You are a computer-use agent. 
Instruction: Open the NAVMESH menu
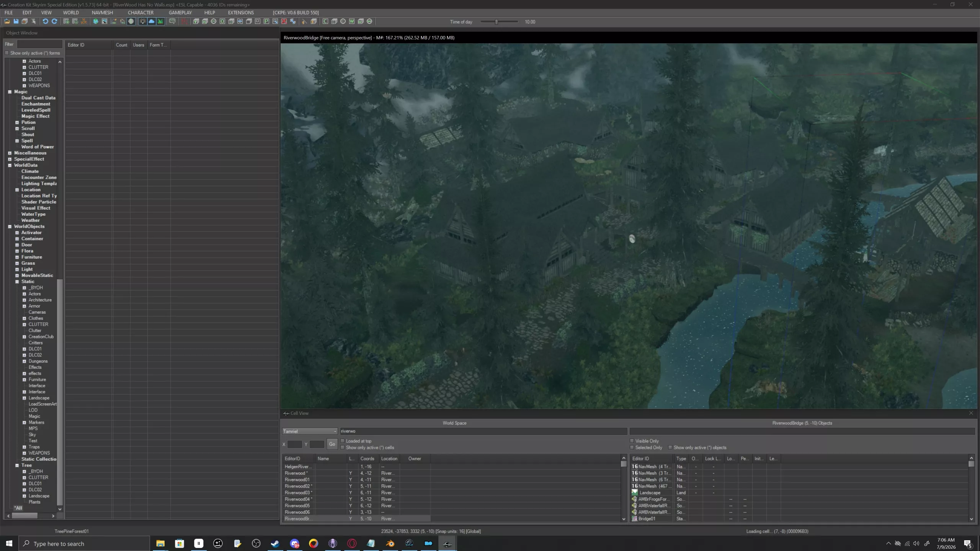coord(102,13)
